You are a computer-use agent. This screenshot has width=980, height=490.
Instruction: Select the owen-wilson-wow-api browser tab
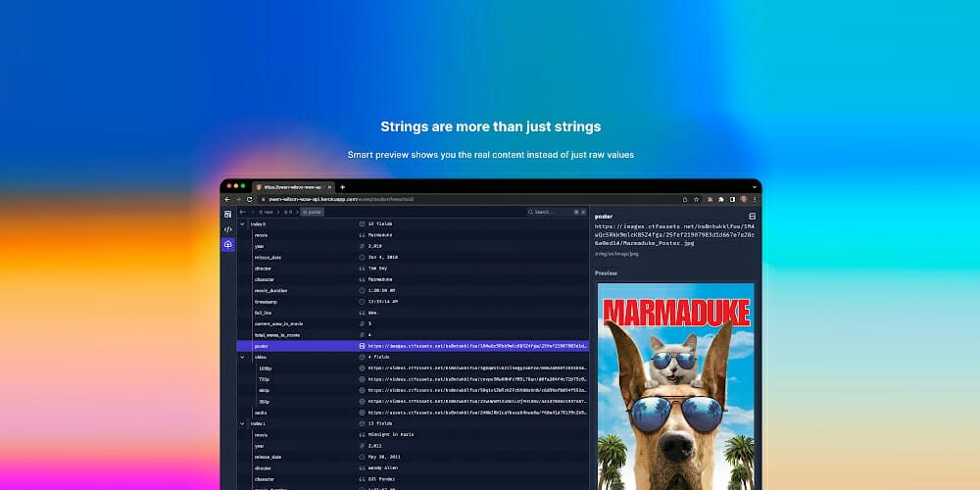[294, 187]
